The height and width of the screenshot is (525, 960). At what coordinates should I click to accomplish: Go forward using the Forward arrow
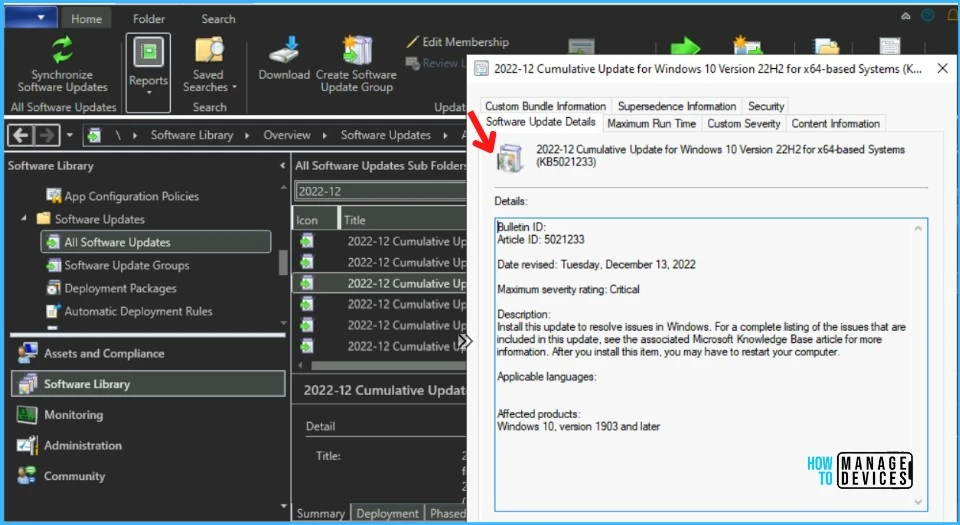pos(47,135)
